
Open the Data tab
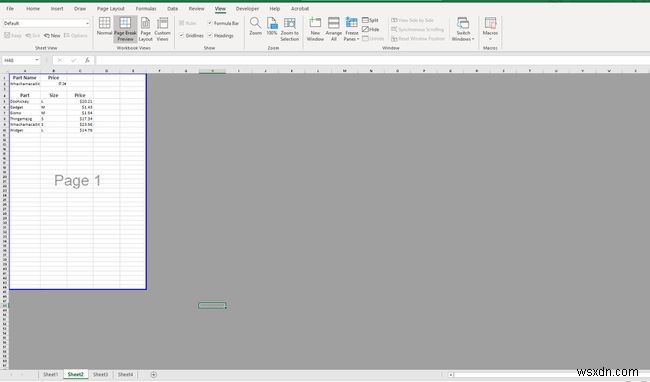pyautogui.click(x=172, y=8)
